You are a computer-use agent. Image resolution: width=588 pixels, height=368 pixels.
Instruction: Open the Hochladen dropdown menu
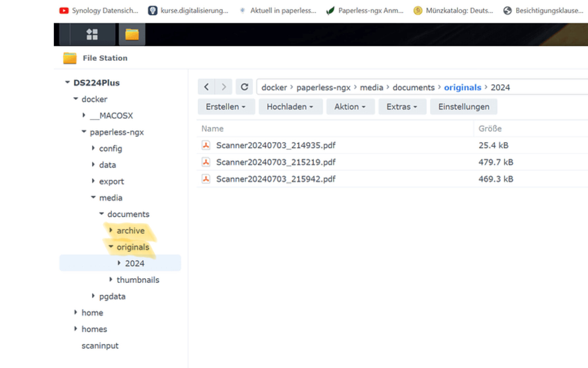290,107
